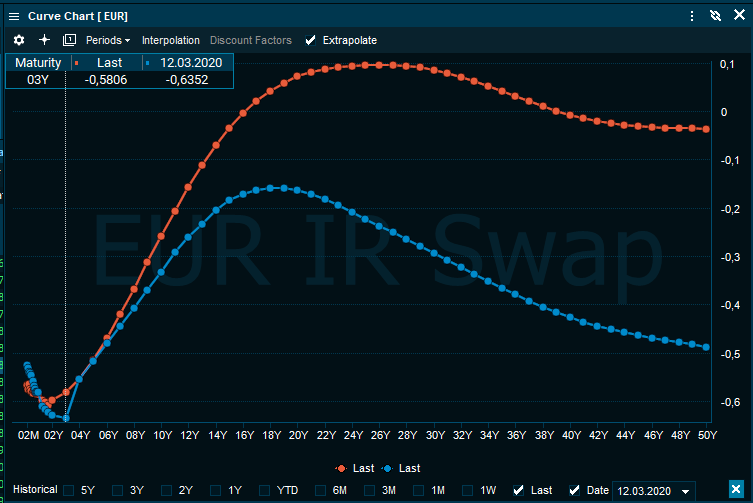This screenshot has height=503, width=753.
Task: Close the Curve Chart window
Action: [x=737, y=16]
